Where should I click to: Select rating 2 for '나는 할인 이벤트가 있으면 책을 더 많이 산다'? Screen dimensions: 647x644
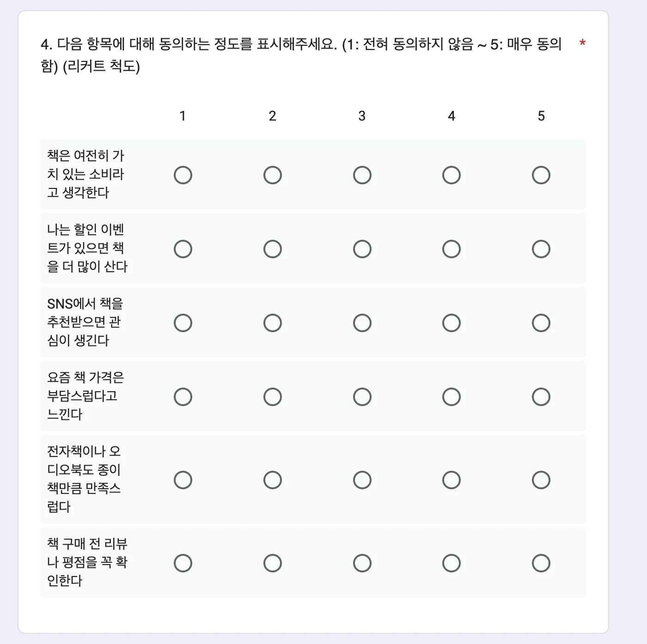coord(273,249)
